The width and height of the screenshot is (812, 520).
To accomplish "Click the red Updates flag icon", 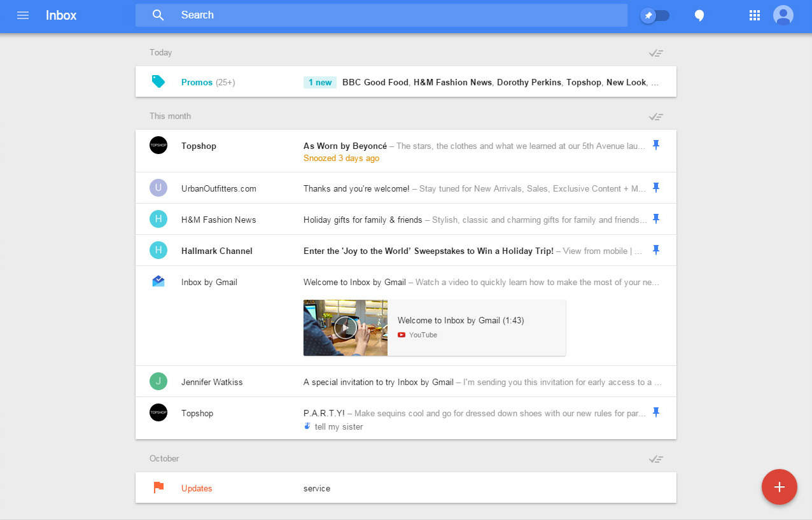I will (x=158, y=487).
